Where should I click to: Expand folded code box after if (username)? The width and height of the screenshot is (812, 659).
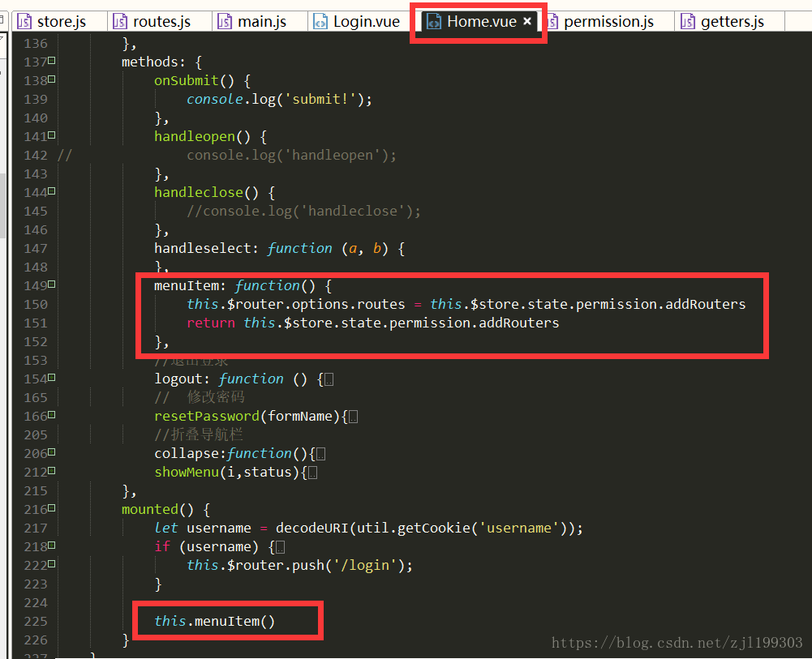pyautogui.click(x=280, y=547)
